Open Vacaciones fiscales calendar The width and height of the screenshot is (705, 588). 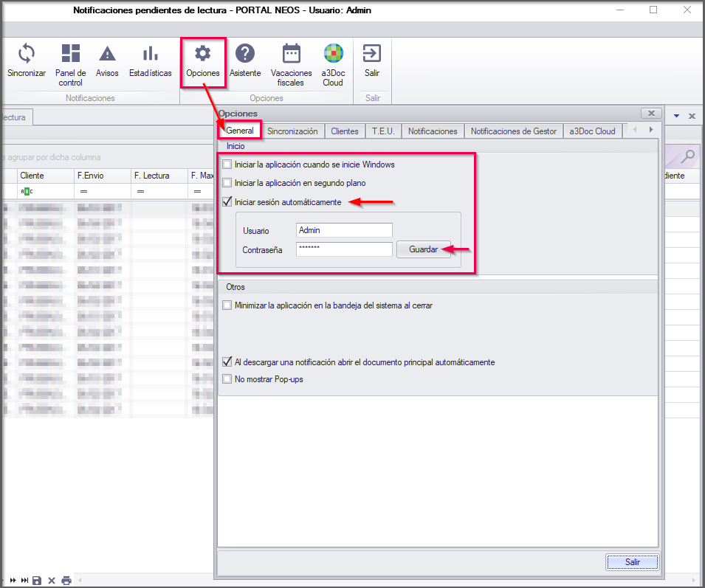tap(292, 54)
